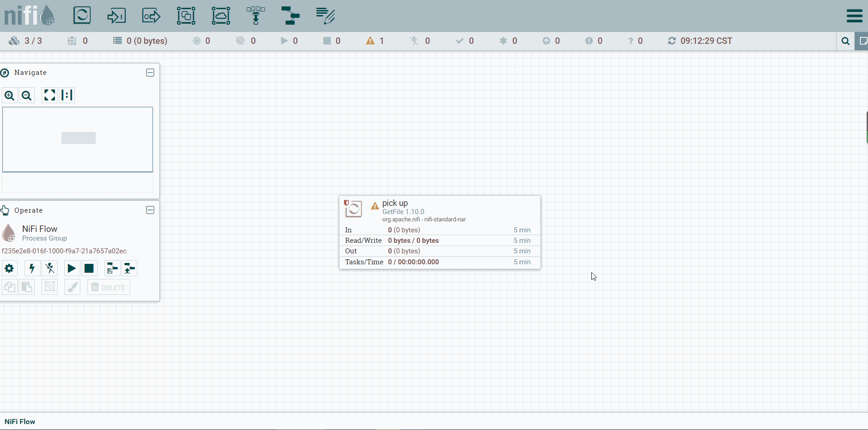Collapse the Navigate panel

point(150,73)
